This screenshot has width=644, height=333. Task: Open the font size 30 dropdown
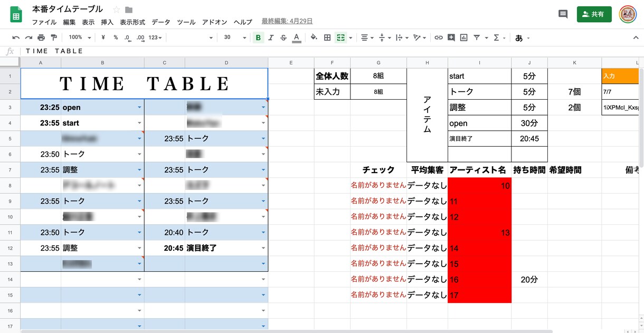234,37
